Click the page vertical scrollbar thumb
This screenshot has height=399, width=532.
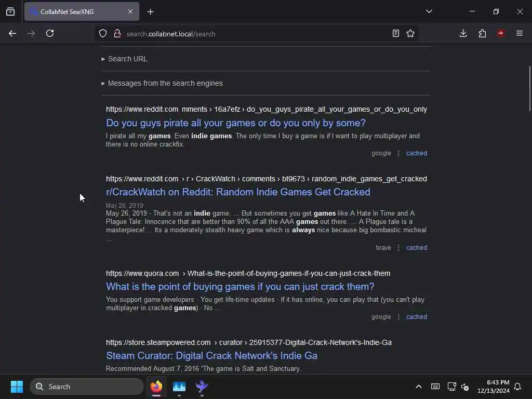[x=529, y=88]
